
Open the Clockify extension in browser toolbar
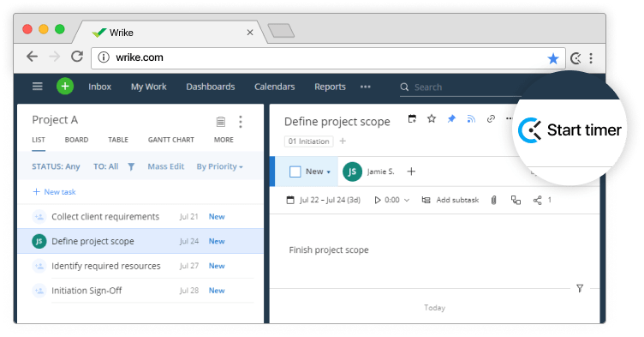click(575, 58)
